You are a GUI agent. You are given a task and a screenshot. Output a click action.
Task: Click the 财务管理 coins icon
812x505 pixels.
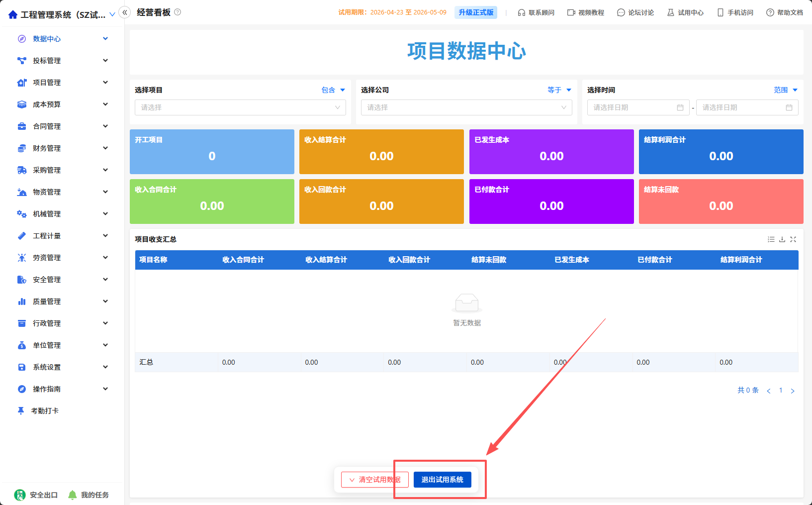tap(22, 148)
